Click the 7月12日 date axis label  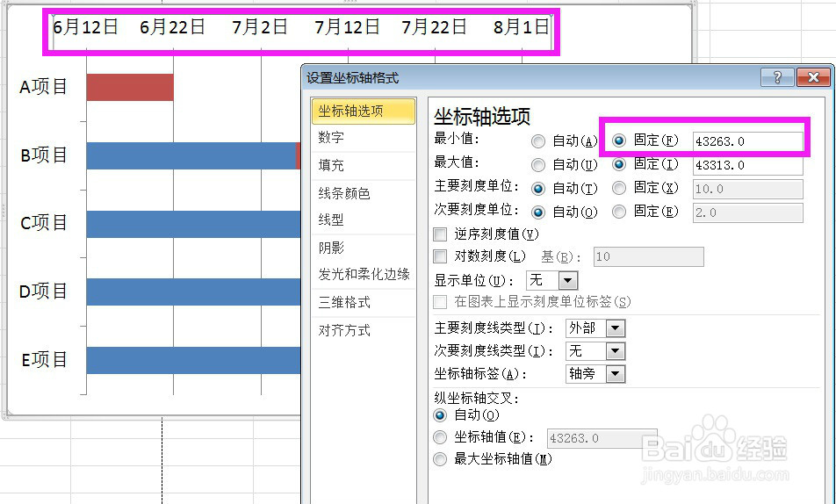[347, 26]
